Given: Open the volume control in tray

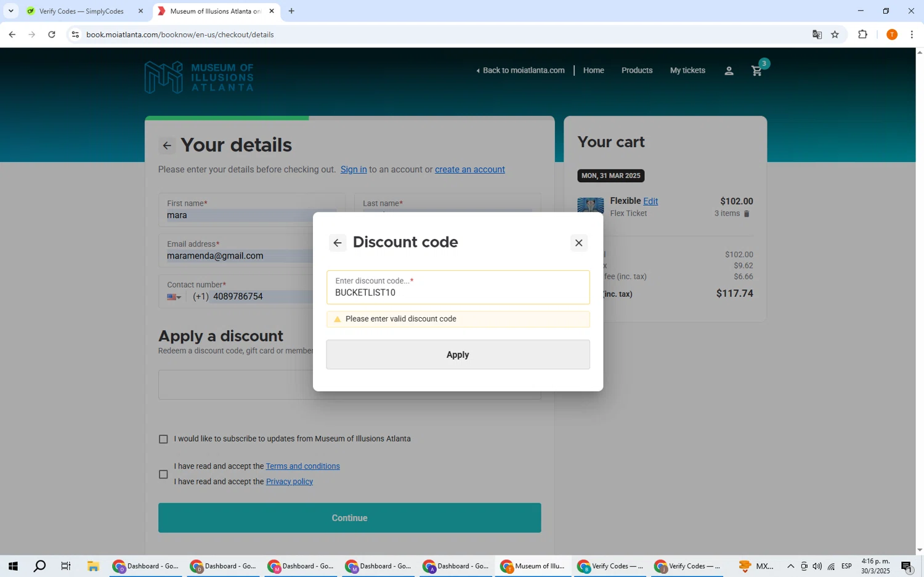Looking at the screenshot, I should point(817,566).
